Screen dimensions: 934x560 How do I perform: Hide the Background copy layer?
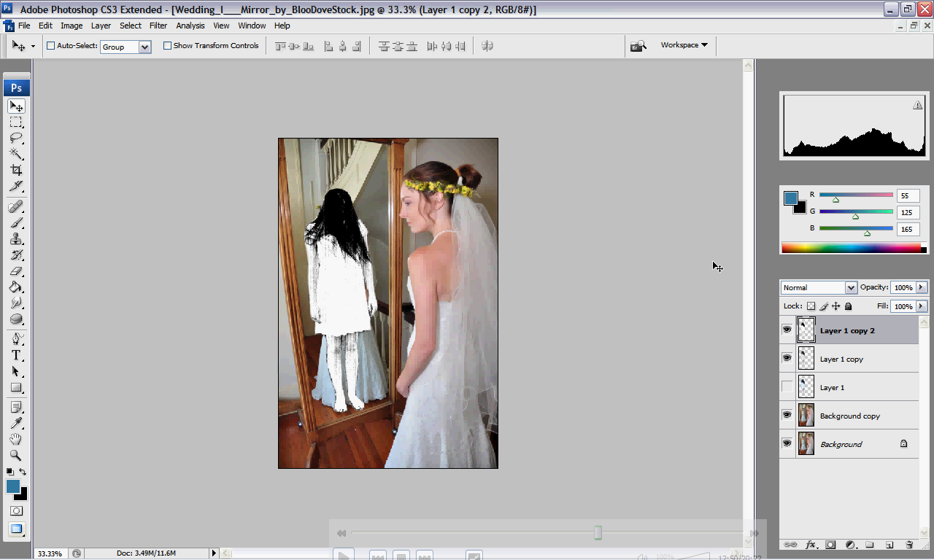point(787,416)
